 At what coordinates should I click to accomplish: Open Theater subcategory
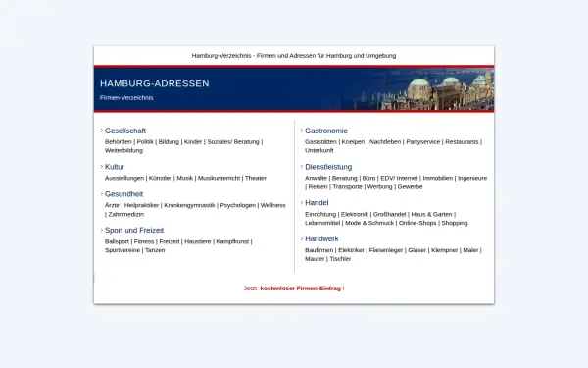[256, 178]
